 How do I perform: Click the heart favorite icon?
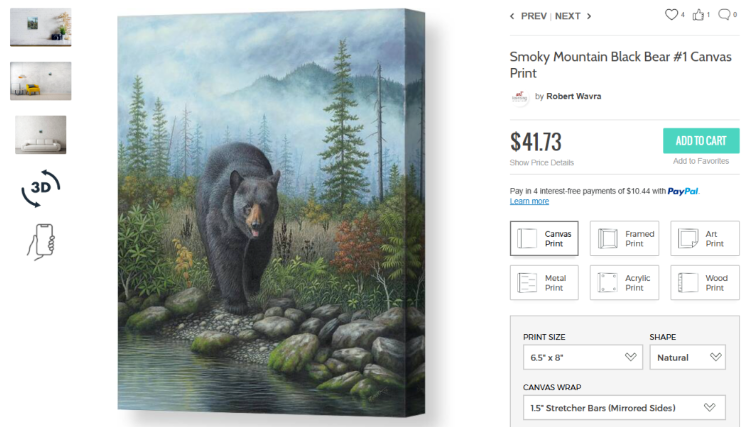coord(672,15)
